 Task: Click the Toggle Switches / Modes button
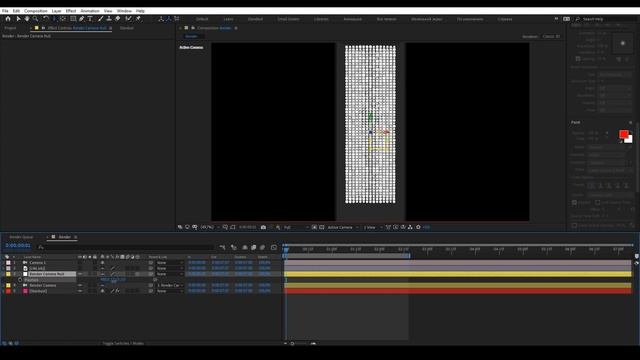tap(122, 343)
